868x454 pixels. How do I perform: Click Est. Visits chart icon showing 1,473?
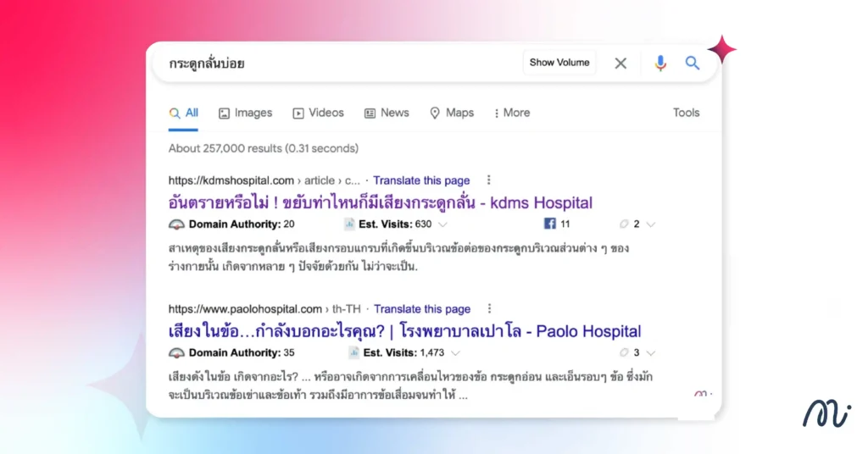tap(353, 352)
